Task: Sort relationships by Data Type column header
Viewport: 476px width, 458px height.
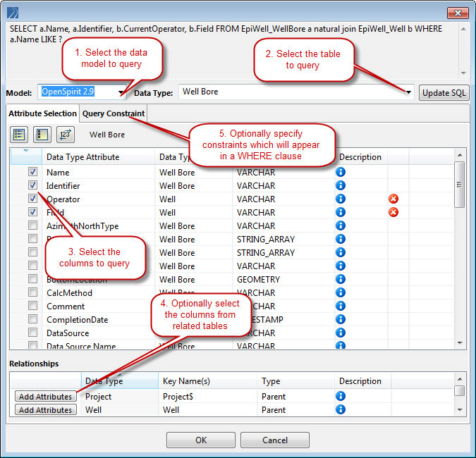Action: pyautogui.click(x=120, y=380)
